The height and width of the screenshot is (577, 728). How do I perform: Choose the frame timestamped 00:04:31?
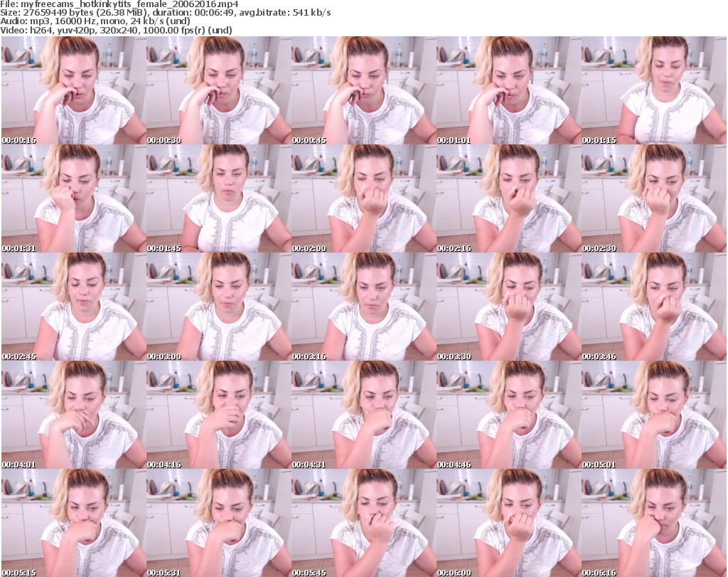point(363,415)
